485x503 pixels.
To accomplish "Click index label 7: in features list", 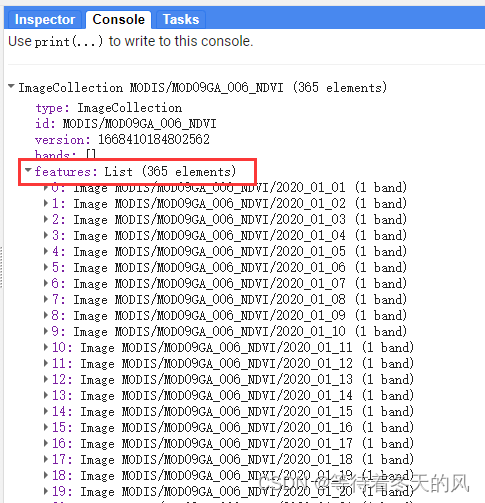I will click(59, 299).
